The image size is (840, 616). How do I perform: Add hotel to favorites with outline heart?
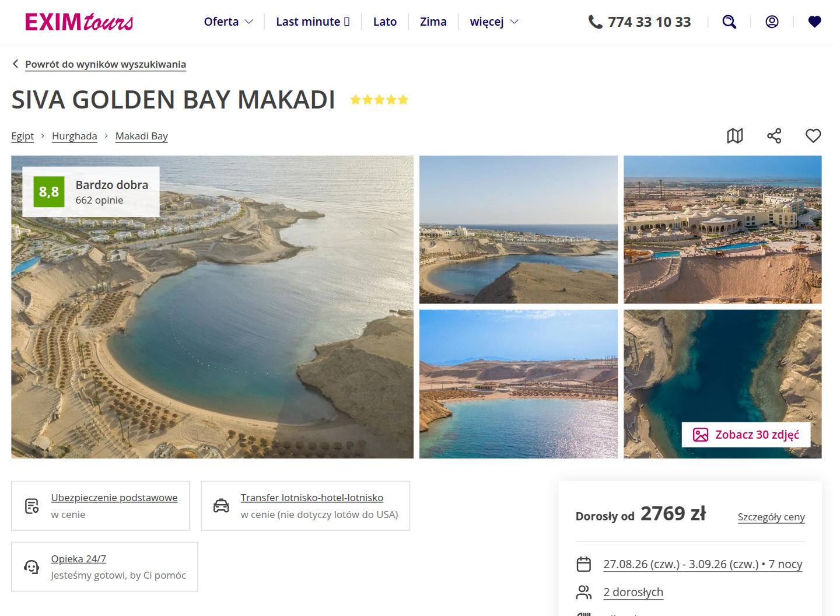click(x=813, y=136)
